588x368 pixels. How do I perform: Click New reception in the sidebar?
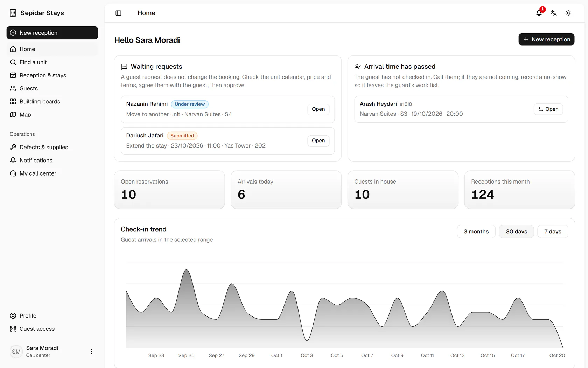point(52,33)
